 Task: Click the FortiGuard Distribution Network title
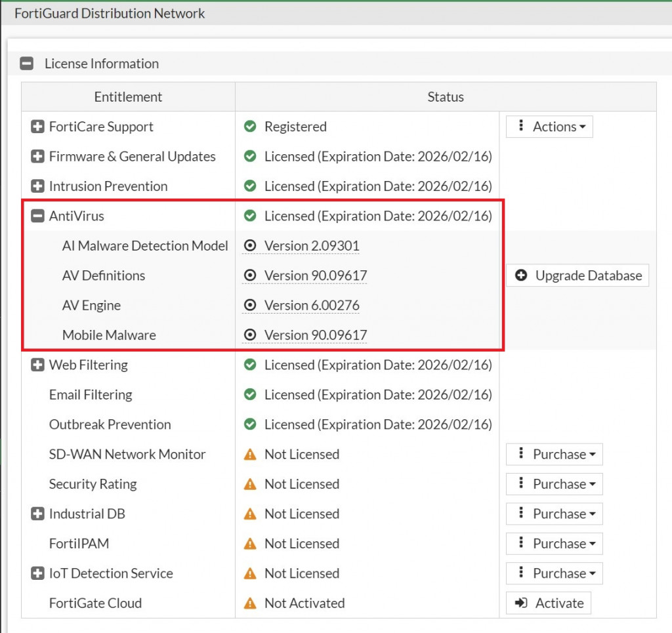point(110,13)
